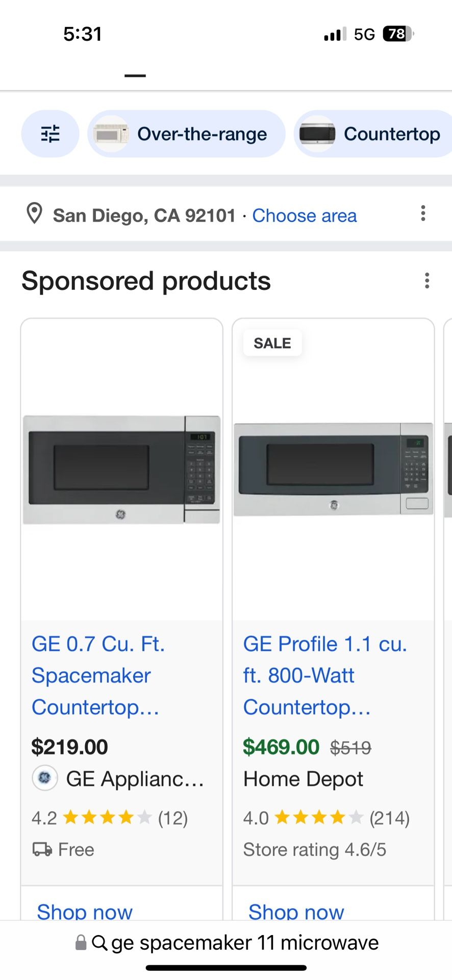
Task: Tap the free delivery truck icon
Action: click(x=42, y=849)
